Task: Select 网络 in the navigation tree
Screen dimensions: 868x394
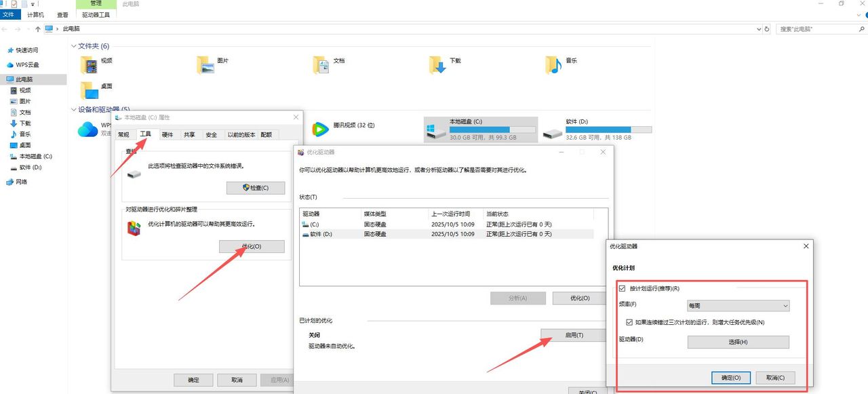Action: pyautogui.click(x=22, y=182)
